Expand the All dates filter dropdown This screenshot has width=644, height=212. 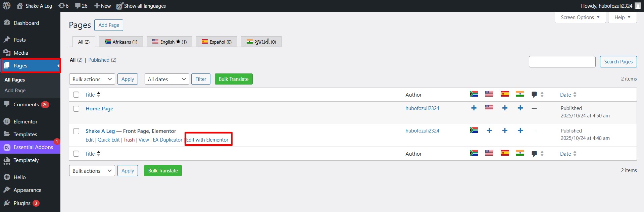[x=167, y=79]
